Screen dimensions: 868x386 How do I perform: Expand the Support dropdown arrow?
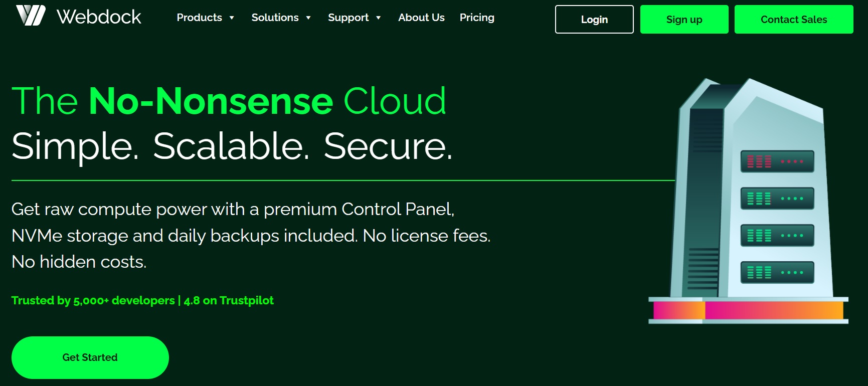378,18
